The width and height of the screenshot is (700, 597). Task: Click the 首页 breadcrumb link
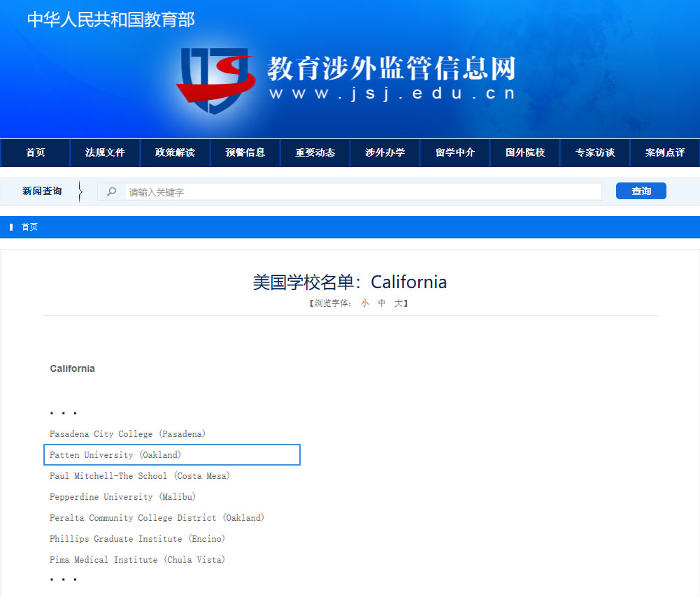click(x=29, y=227)
